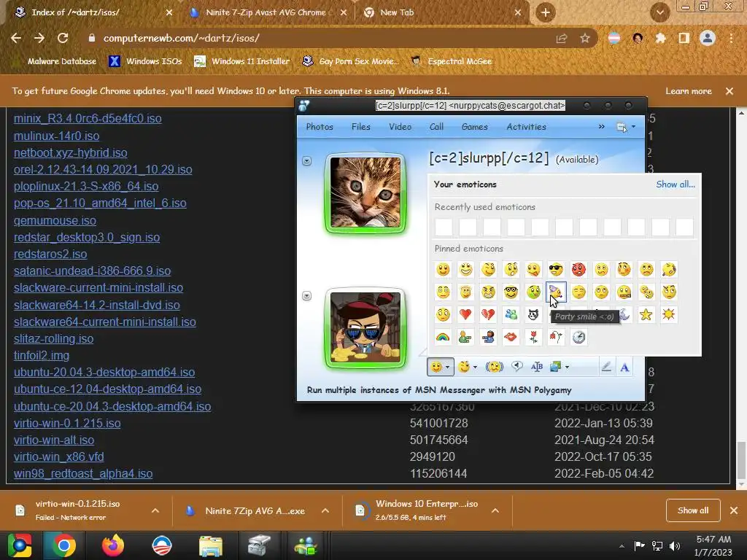The height and width of the screenshot is (560, 747).
Task: Expand options for Ninite exe download
Action: [325, 510]
